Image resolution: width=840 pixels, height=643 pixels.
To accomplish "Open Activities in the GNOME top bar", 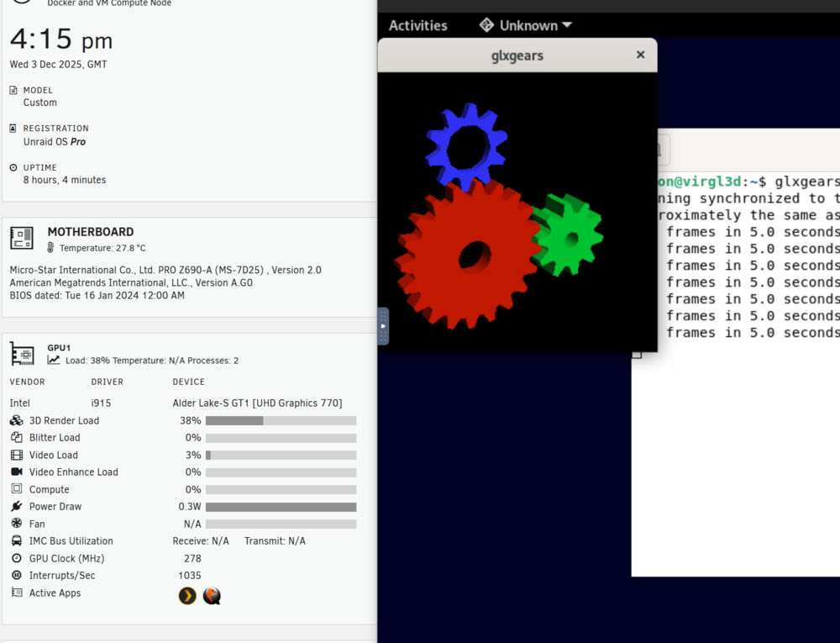I will (417, 26).
